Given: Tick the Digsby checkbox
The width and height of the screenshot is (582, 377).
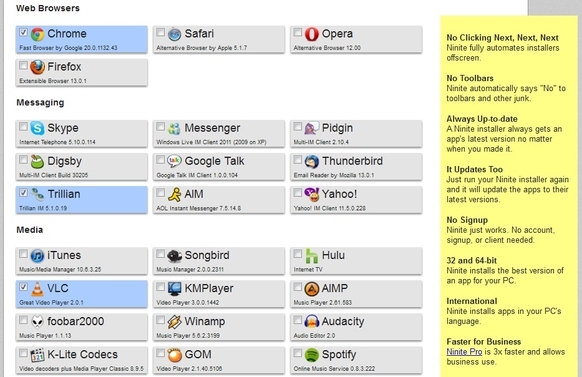Looking at the screenshot, I should coord(23,160).
